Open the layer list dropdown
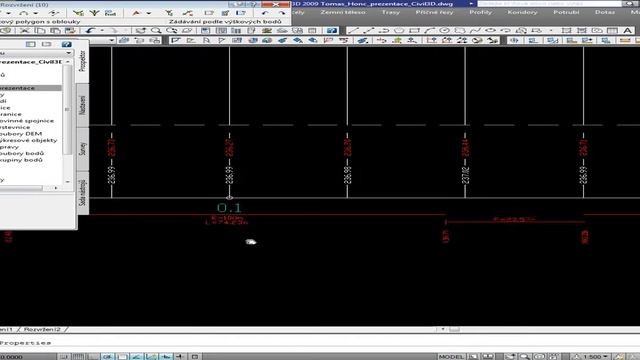The width and height of the screenshot is (640, 360). click(111, 40)
